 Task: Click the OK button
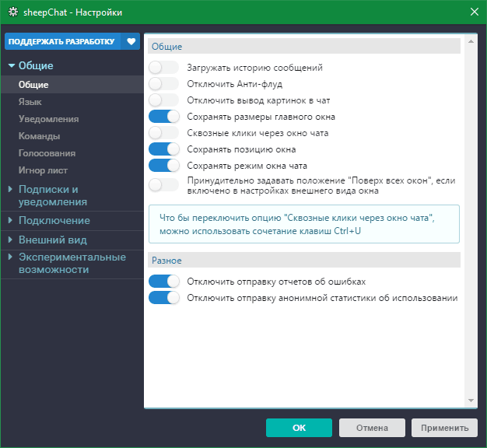(299, 428)
